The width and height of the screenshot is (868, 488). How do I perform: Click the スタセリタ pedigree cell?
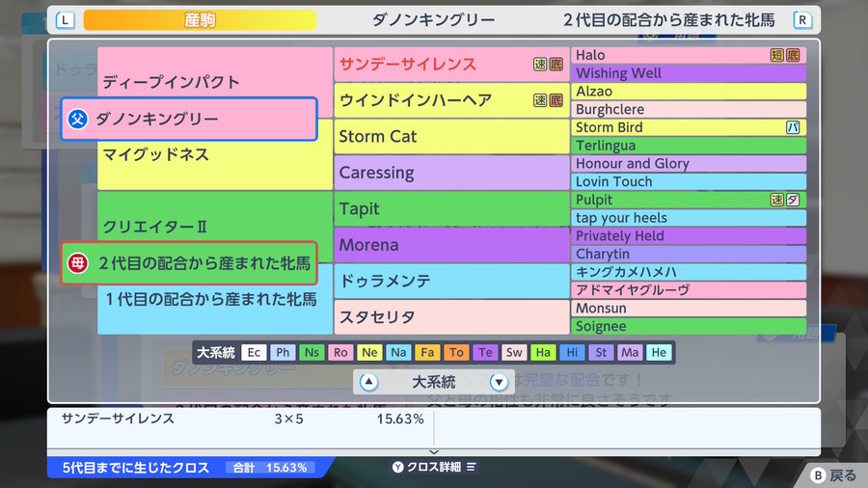coord(451,317)
